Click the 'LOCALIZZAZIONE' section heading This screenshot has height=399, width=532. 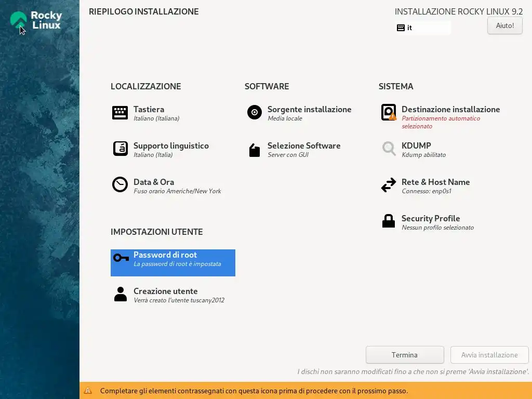146,87
